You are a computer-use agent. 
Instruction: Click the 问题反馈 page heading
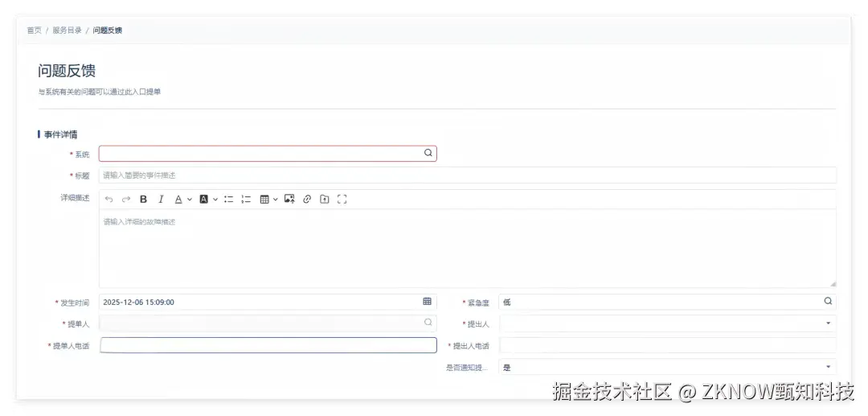pyautogui.click(x=67, y=71)
